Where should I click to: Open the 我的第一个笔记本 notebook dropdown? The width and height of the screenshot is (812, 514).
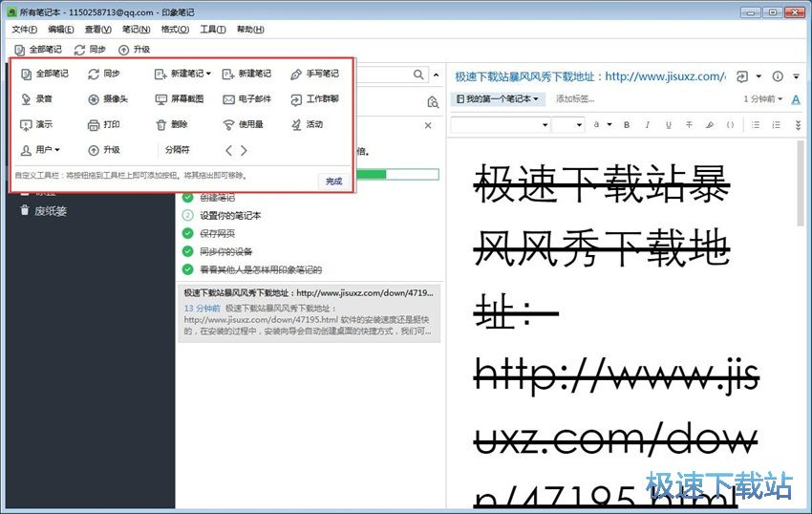point(498,98)
